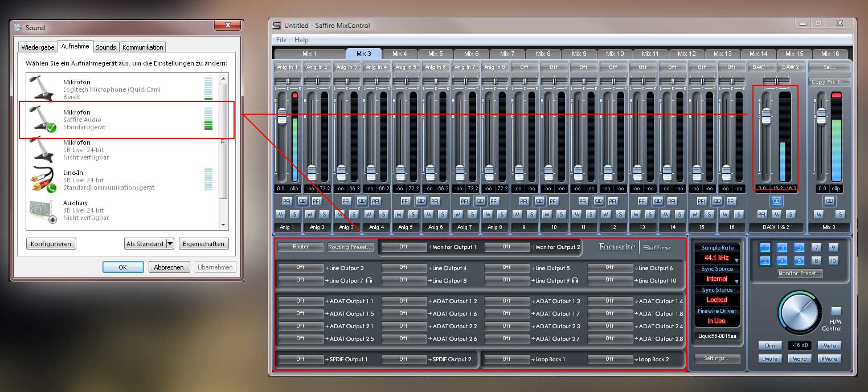Toggle the LMute monitor button
The height and width of the screenshot is (392, 868).
coord(770,359)
